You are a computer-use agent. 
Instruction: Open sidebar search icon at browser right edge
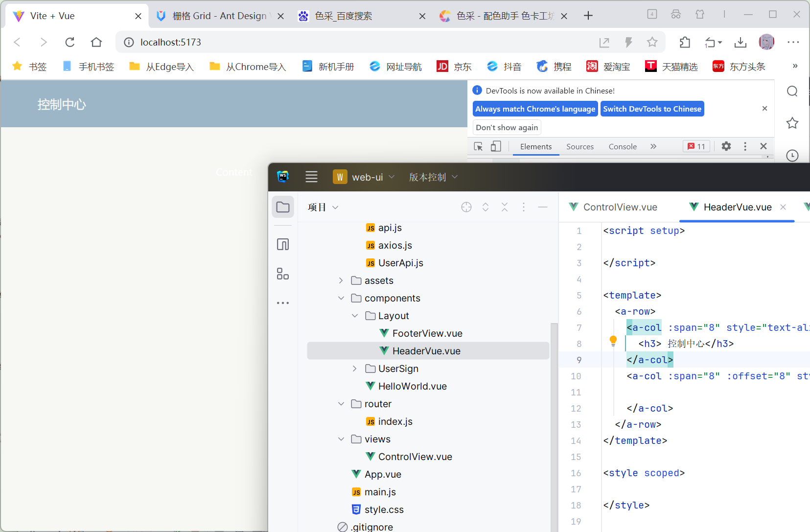point(792,92)
